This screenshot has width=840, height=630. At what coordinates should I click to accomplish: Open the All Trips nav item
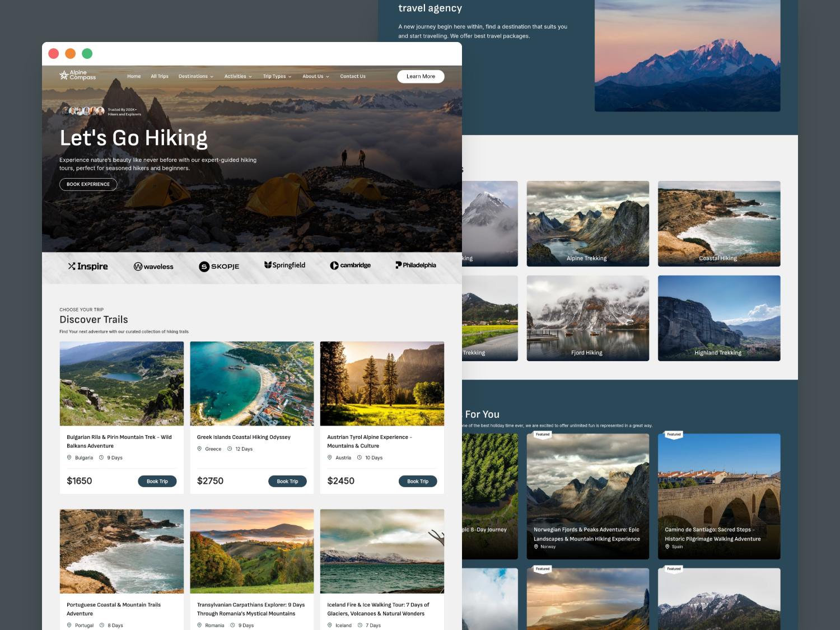(x=160, y=76)
